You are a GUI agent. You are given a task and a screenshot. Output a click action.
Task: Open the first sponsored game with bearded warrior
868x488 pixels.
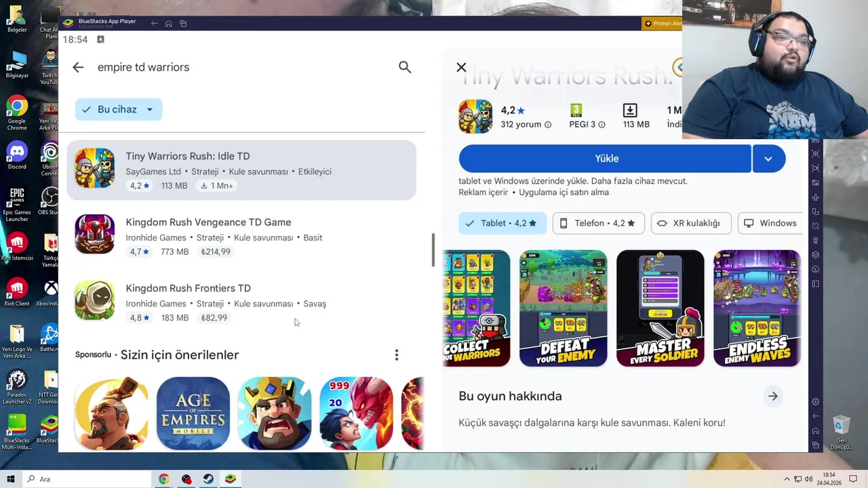pyautogui.click(x=111, y=413)
